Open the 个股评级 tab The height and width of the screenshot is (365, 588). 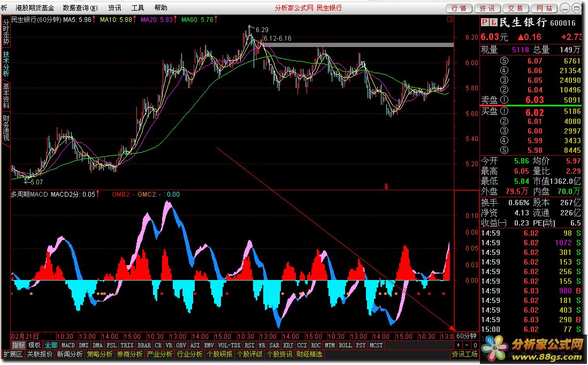pyautogui.click(x=250, y=354)
